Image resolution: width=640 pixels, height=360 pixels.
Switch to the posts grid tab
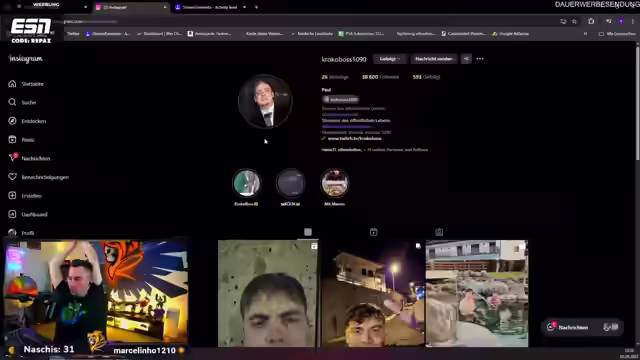pos(308,232)
